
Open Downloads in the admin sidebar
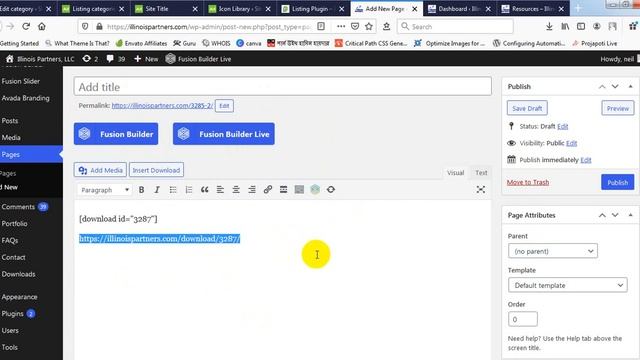[x=18, y=274]
